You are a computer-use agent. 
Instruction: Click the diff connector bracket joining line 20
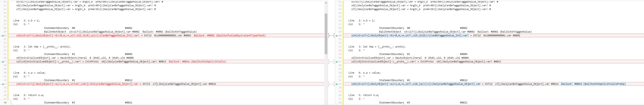point(331,36)
